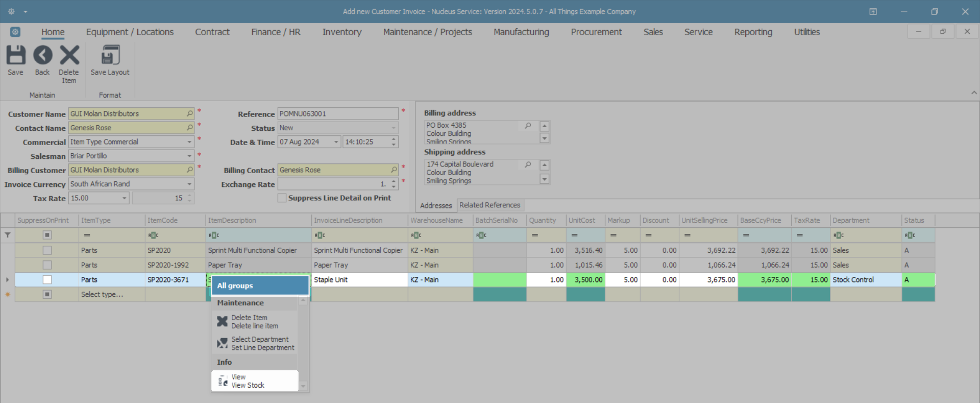This screenshot has height=403, width=980.
Task: Click the Save icon in the ribbon
Action: 15,56
